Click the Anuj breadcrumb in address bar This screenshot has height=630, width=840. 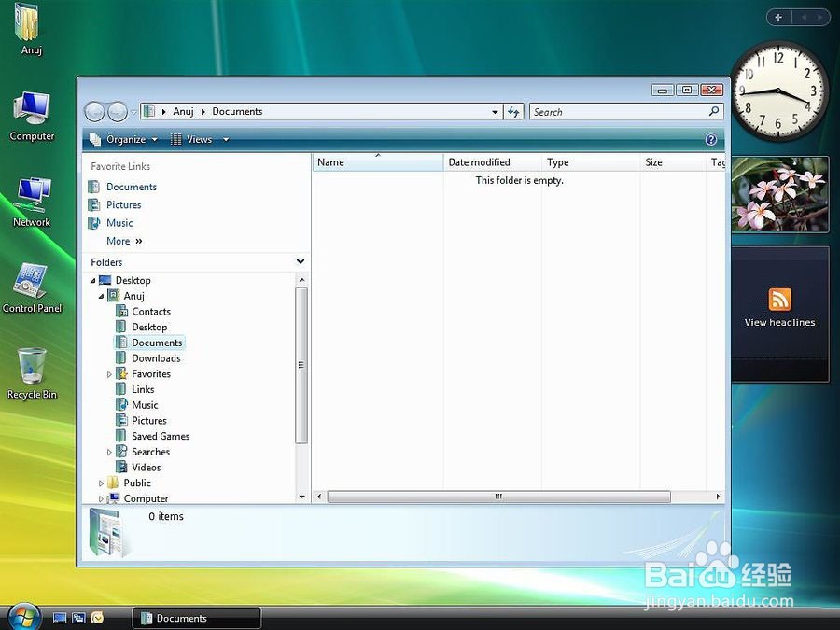183,111
